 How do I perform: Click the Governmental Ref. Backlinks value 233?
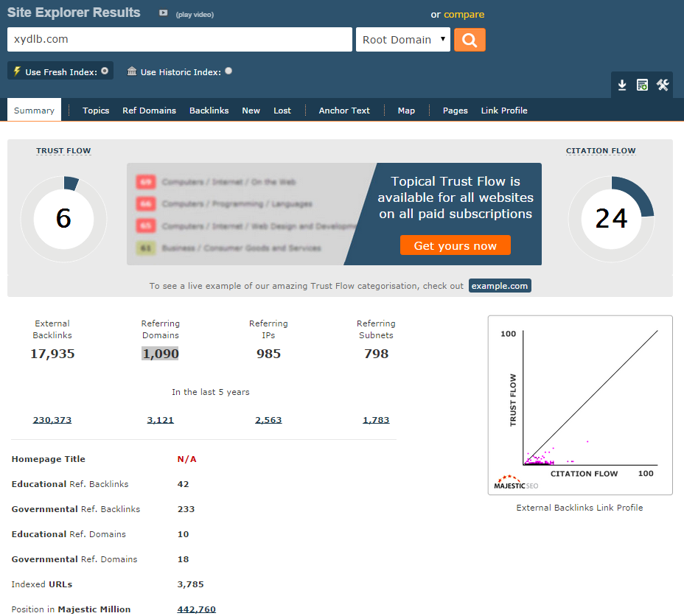pos(186,509)
